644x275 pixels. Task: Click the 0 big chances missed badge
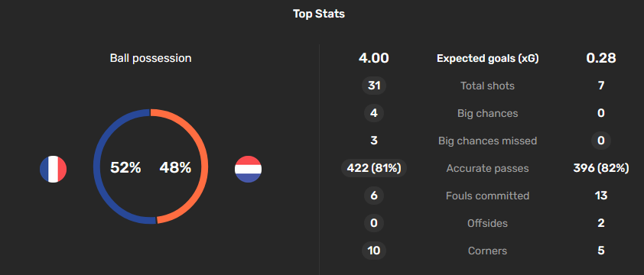coord(601,141)
